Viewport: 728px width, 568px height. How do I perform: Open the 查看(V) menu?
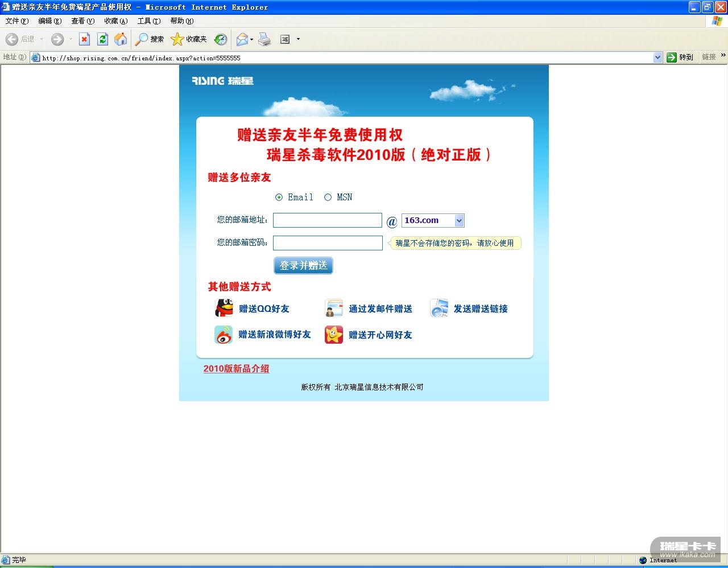coord(83,21)
